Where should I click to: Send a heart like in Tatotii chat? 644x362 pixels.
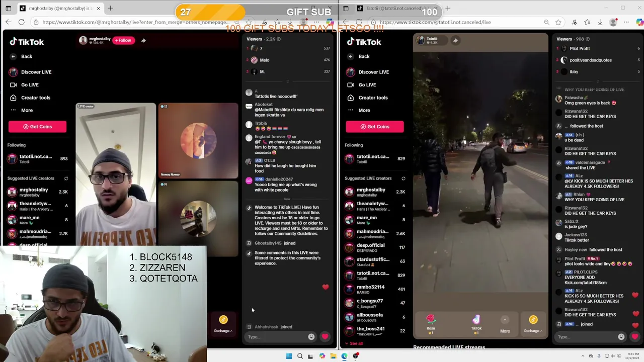click(x=635, y=337)
